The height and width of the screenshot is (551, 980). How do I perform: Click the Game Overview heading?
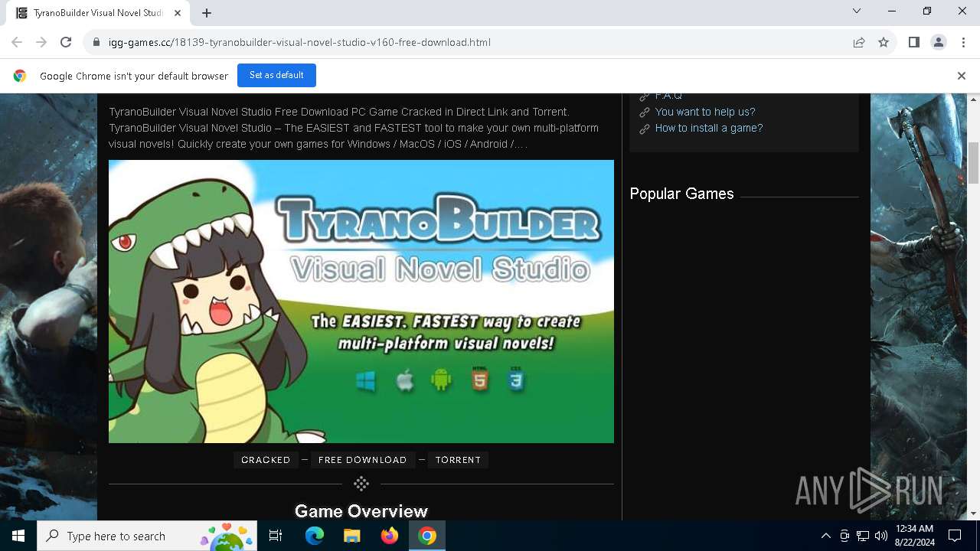point(361,511)
